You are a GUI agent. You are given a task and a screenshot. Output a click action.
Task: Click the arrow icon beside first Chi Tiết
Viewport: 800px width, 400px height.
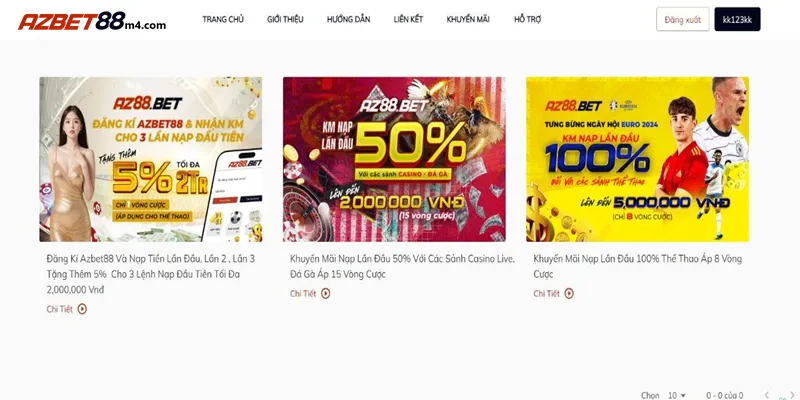coord(82,309)
